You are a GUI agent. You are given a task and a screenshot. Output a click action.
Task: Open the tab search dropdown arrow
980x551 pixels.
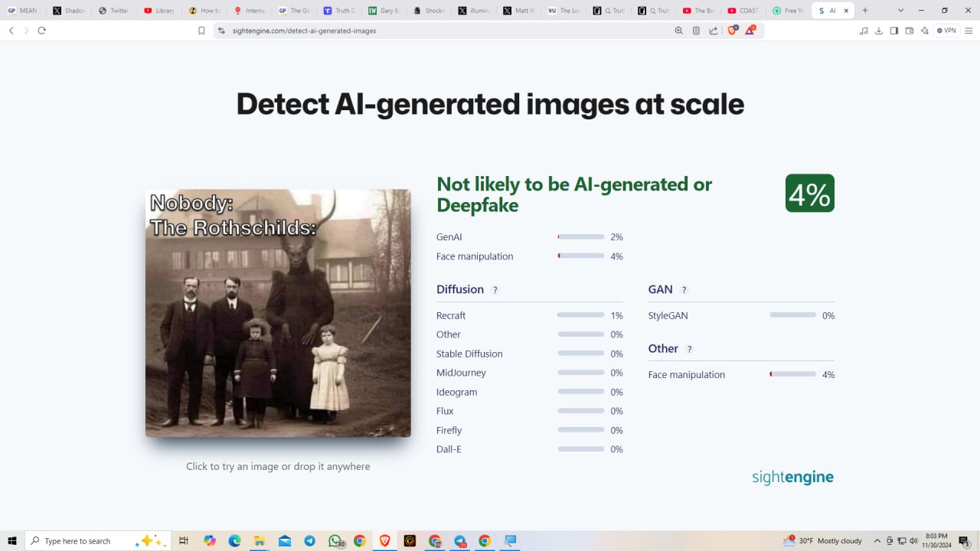coord(900,11)
